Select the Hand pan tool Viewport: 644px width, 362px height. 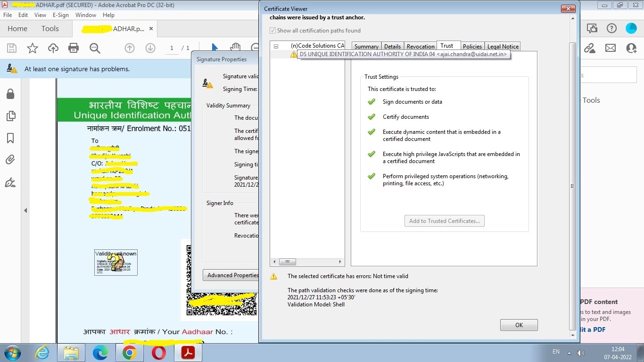click(235, 48)
